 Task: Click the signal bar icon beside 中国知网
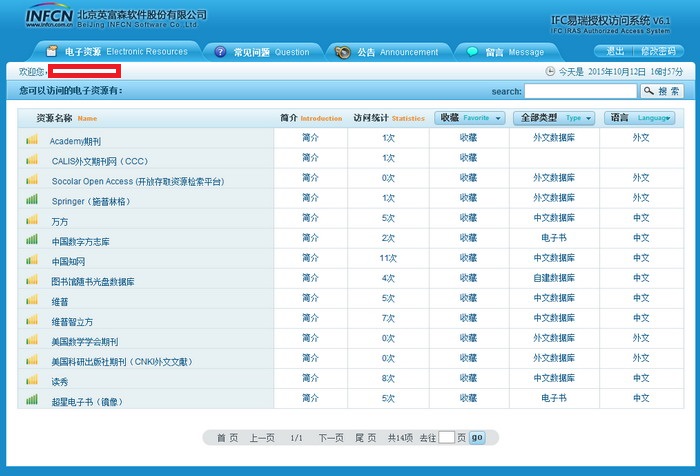pos(32,260)
